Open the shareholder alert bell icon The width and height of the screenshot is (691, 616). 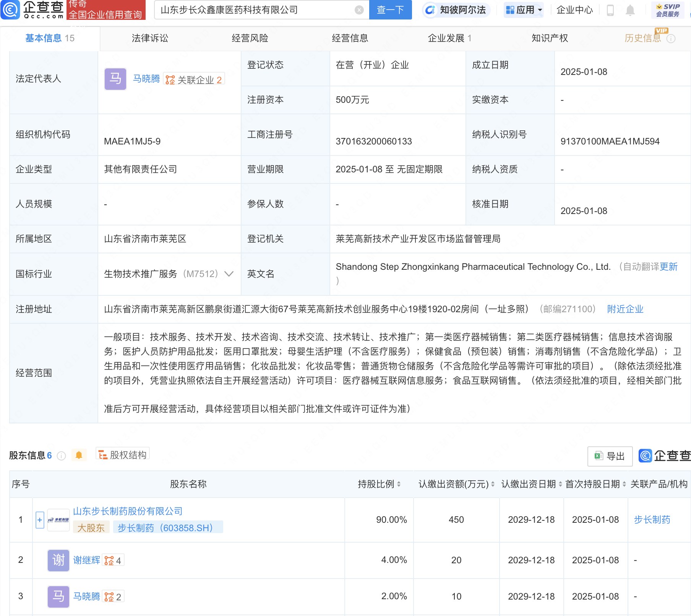tap(79, 455)
